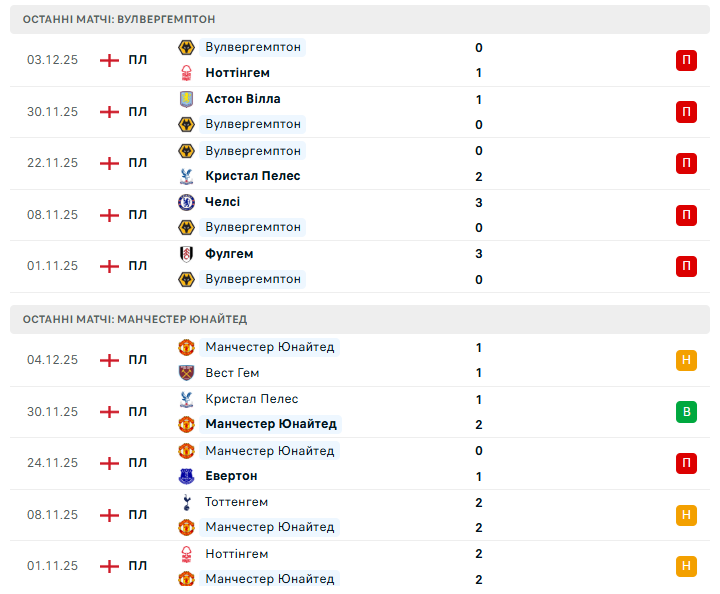Click Manchester United crest in 04.12.25 match
Screen dimensions: 720x594
(186, 347)
